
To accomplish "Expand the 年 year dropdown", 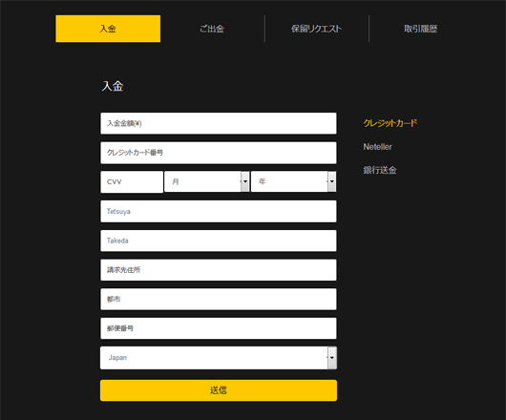I will tap(294, 181).
